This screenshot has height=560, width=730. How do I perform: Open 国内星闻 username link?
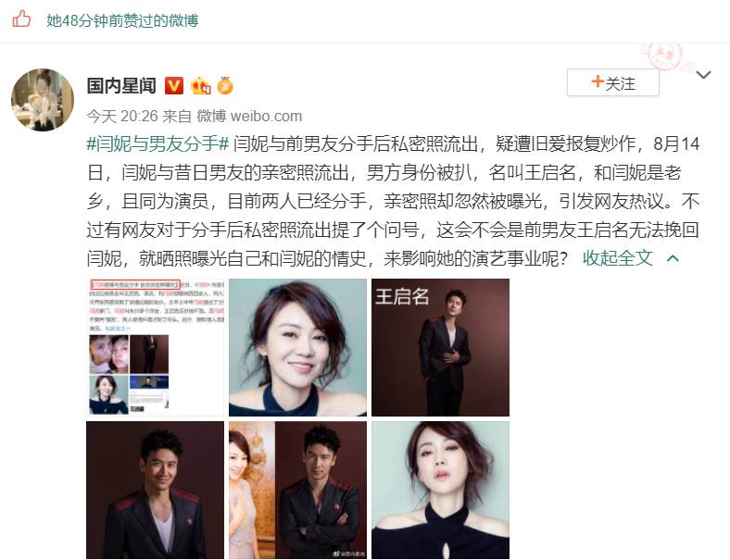pos(121,85)
